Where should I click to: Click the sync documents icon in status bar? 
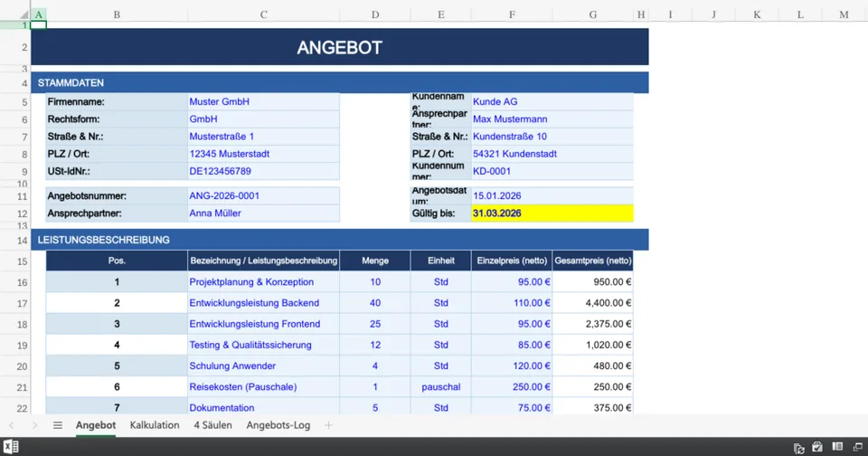coord(798,448)
